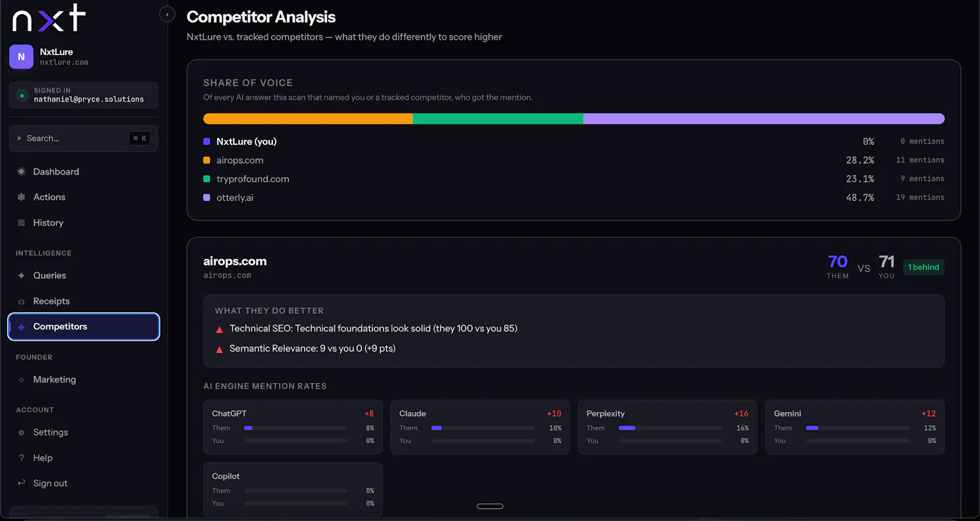Open the Marketing page
The width and height of the screenshot is (980, 521).
click(83, 379)
